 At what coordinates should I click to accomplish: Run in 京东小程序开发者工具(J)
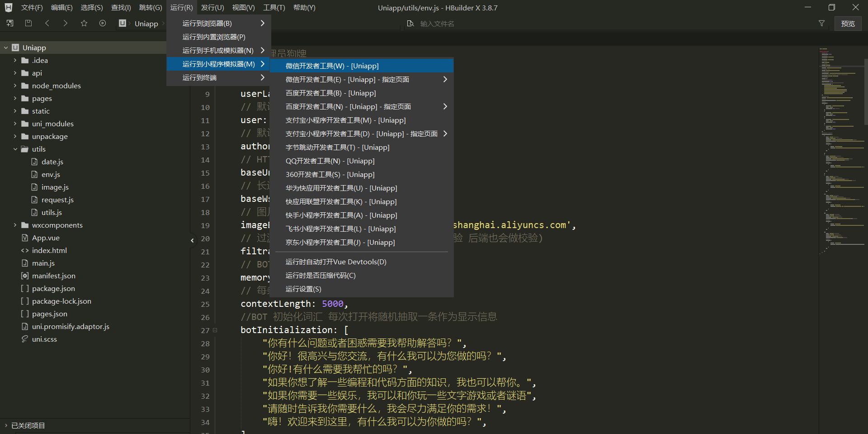362,242
